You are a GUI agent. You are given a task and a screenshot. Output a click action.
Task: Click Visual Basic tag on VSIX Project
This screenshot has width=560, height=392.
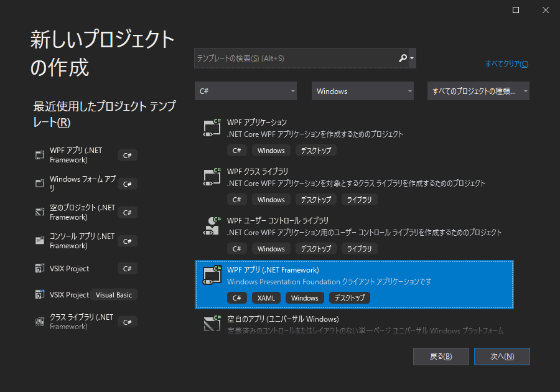point(114,295)
